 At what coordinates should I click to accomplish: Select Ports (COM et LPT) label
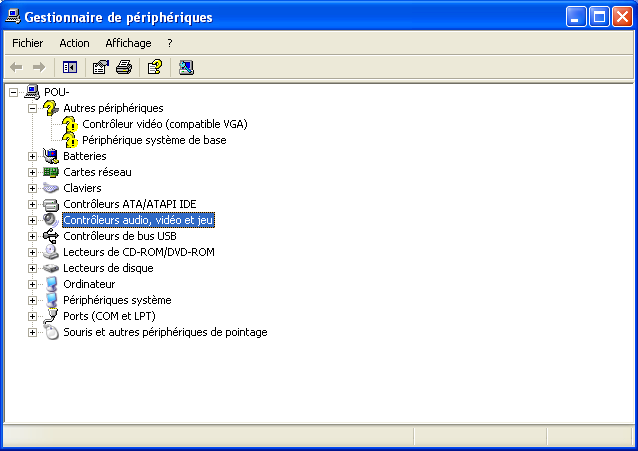point(109,316)
